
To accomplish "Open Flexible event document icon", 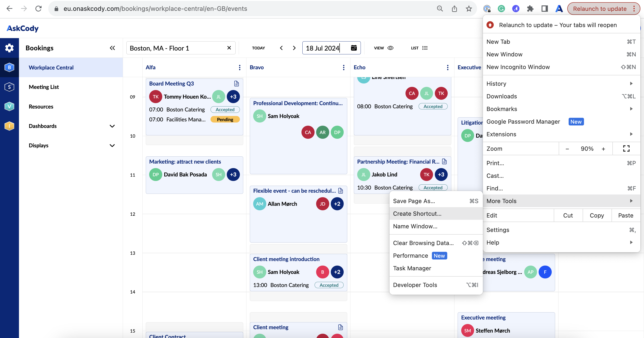I will tap(341, 191).
